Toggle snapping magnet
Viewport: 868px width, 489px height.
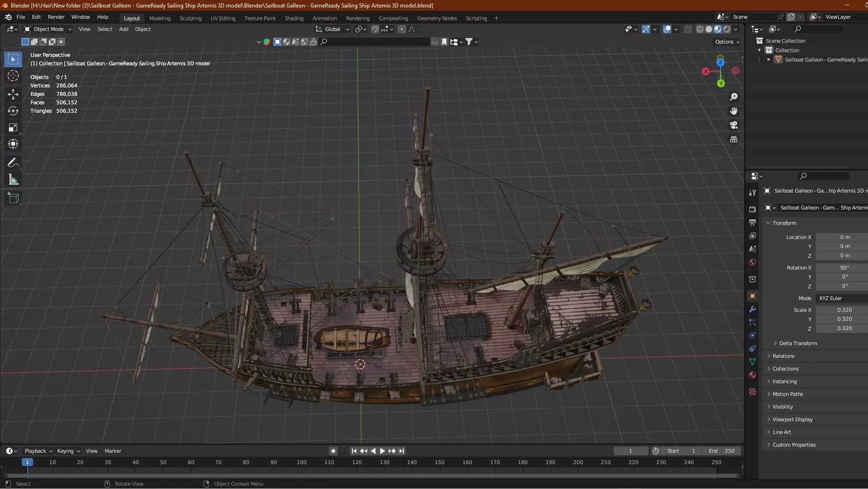[375, 29]
